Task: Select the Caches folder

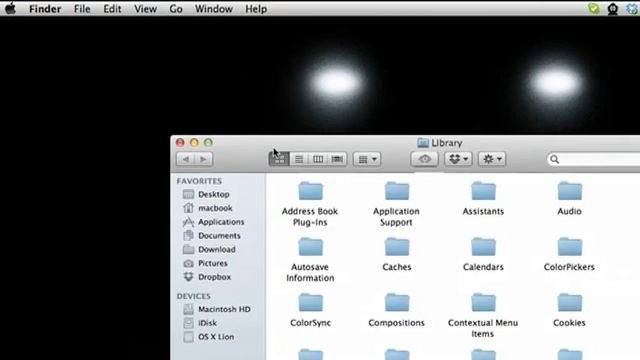Action: 397,255
